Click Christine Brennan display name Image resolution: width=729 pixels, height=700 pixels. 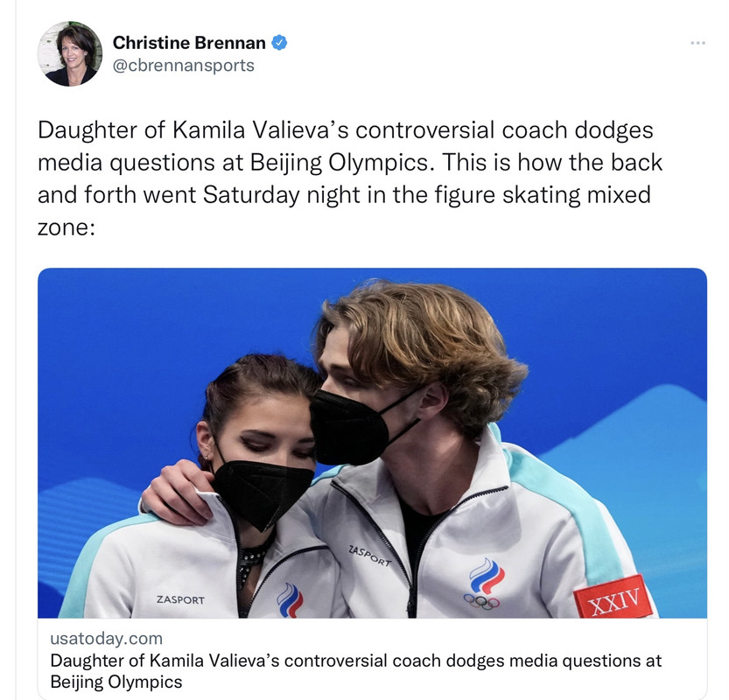tap(189, 43)
